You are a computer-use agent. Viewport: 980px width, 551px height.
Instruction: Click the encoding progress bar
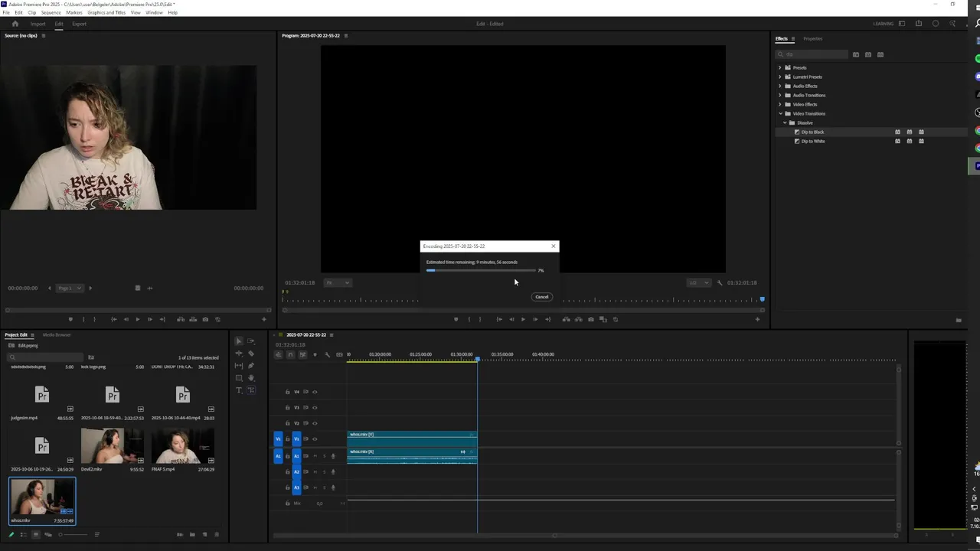[481, 270]
